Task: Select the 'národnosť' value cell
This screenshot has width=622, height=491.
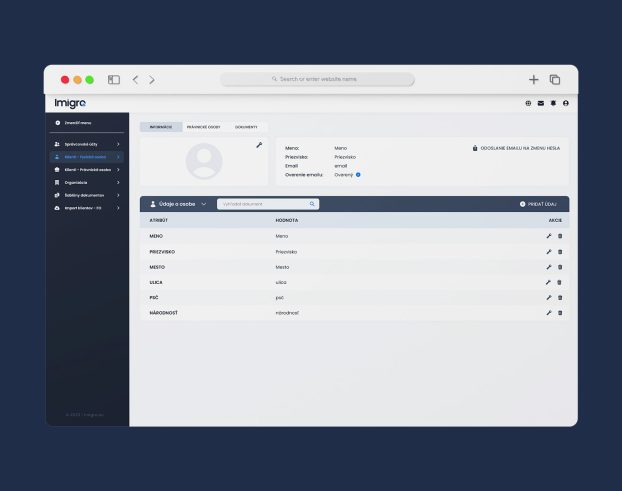Action: (x=287, y=313)
